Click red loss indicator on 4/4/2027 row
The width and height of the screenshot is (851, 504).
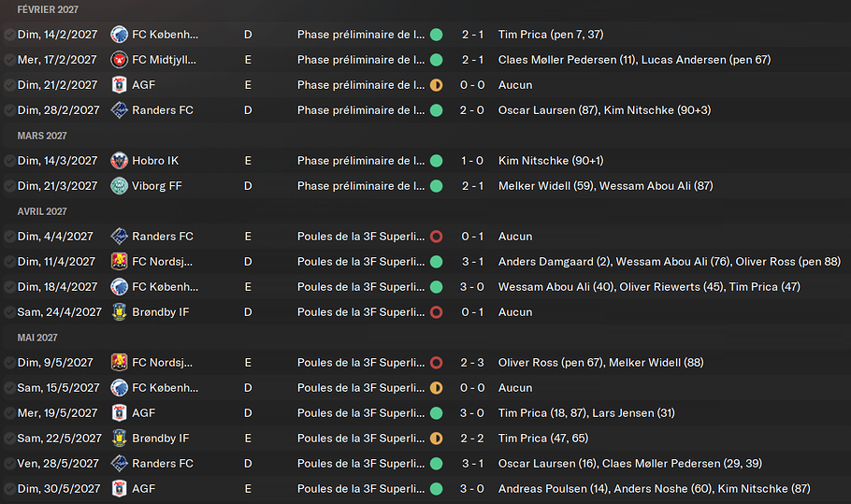click(x=436, y=237)
